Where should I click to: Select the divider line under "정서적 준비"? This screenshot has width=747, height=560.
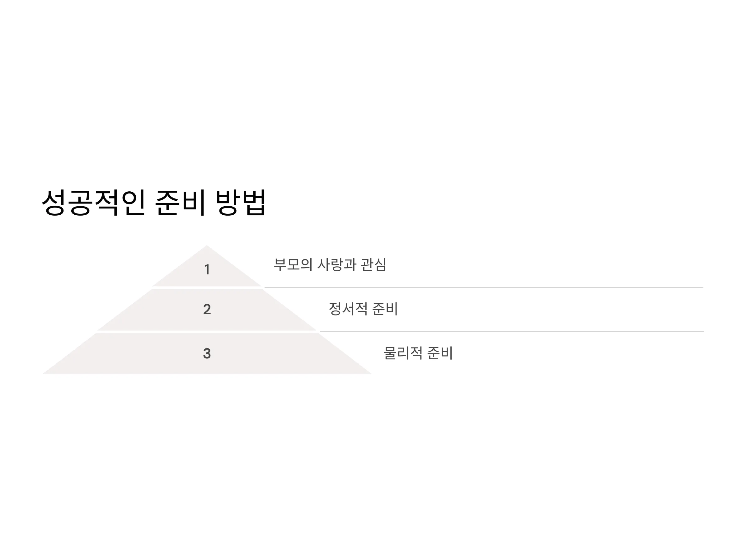[x=512, y=332]
